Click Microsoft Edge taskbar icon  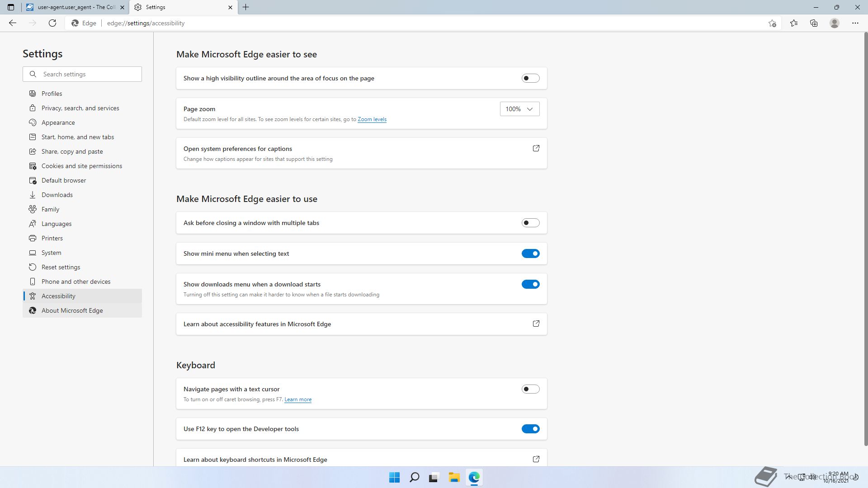pyautogui.click(x=474, y=478)
